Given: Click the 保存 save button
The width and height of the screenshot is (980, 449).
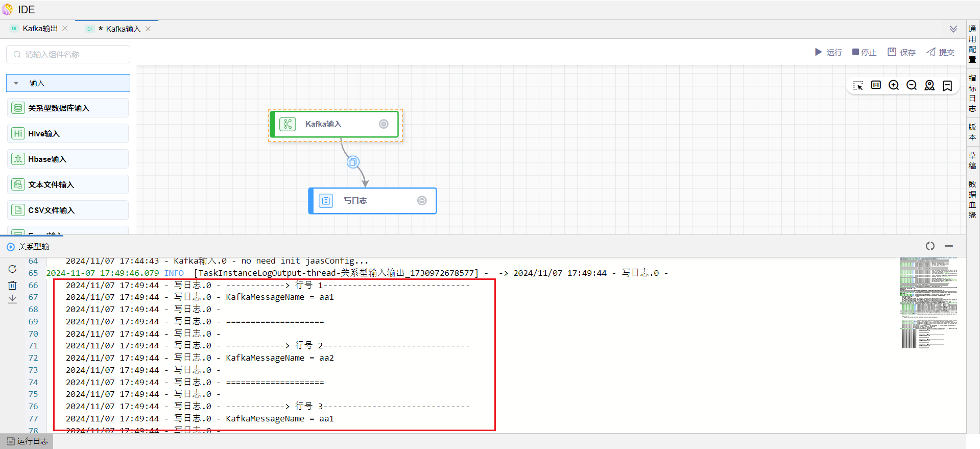Looking at the screenshot, I should (x=901, y=52).
